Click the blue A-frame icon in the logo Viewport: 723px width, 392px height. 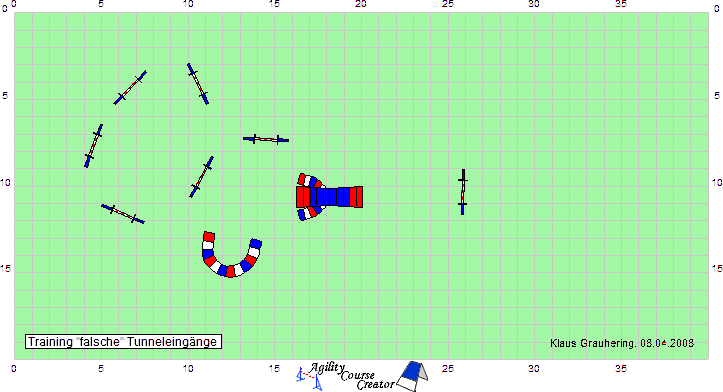pos(413,376)
